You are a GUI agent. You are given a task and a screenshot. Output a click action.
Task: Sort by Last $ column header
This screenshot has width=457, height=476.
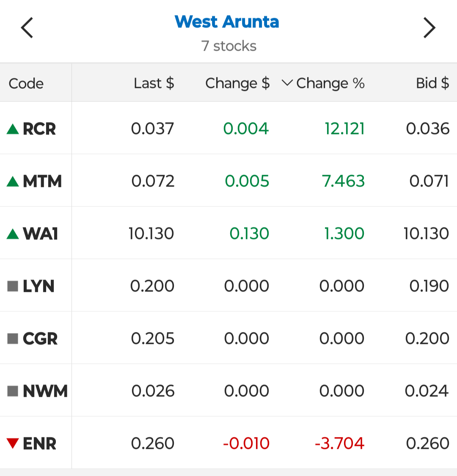154,83
